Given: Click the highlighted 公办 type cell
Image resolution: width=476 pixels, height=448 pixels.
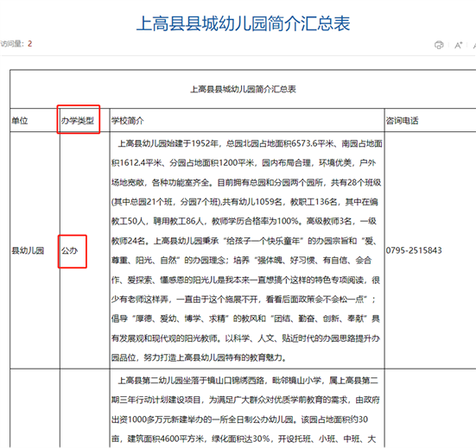Looking at the screenshot, I should coord(70,250).
